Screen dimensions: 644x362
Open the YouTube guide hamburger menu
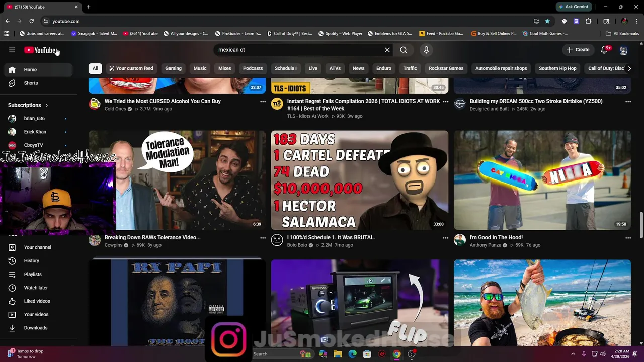(12, 50)
